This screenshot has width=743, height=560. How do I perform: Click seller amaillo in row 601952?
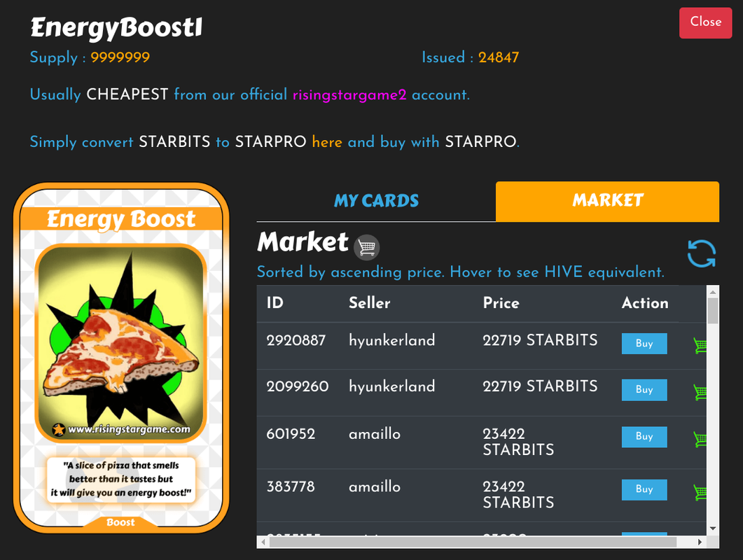(x=375, y=433)
